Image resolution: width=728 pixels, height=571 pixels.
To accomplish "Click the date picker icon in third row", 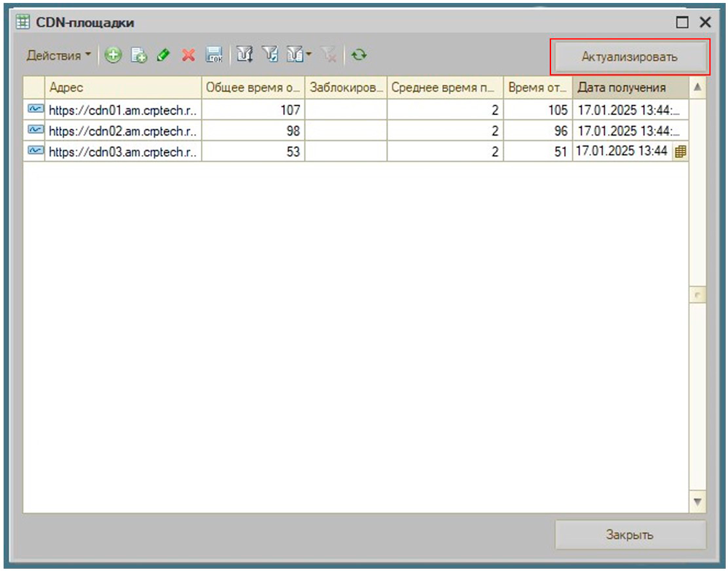I will (681, 151).
